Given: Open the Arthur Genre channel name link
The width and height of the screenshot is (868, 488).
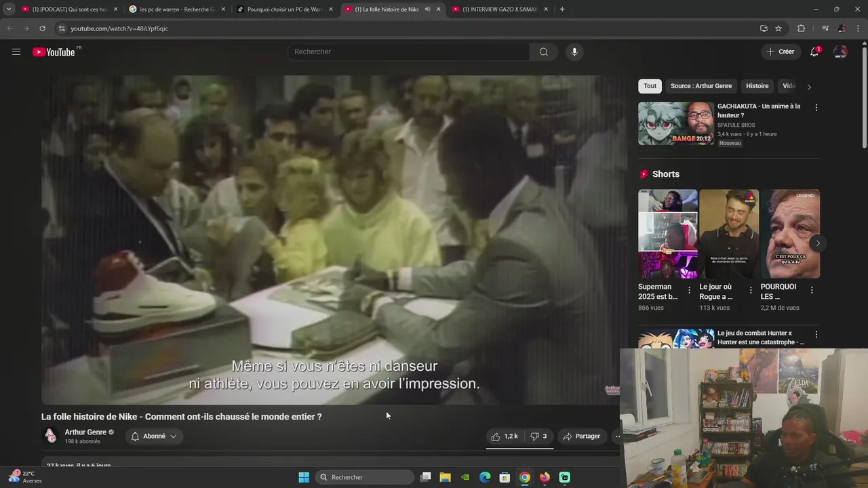Looking at the screenshot, I should (85, 432).
